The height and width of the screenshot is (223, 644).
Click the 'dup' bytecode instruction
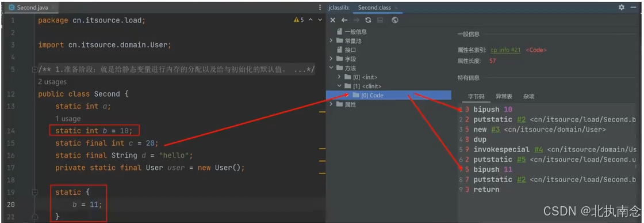(x=480, y=139)
